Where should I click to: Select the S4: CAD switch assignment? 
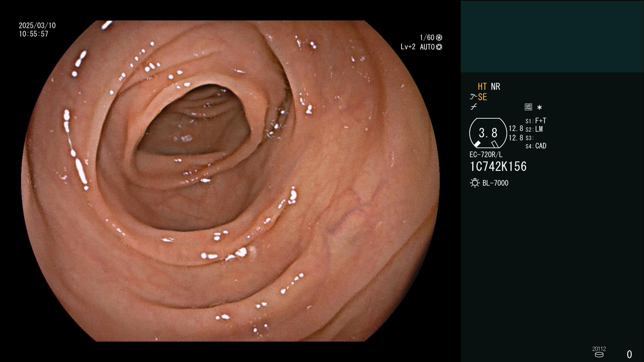[536, 146]
